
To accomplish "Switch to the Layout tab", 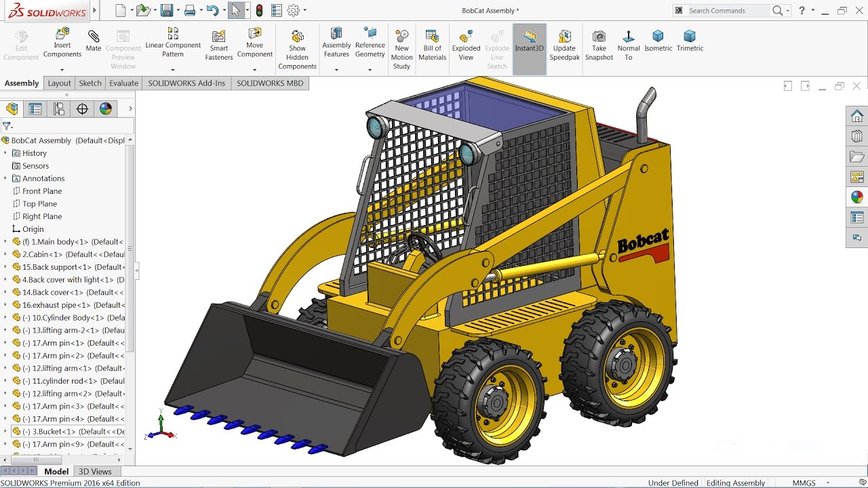I will [x=59, y=83].
